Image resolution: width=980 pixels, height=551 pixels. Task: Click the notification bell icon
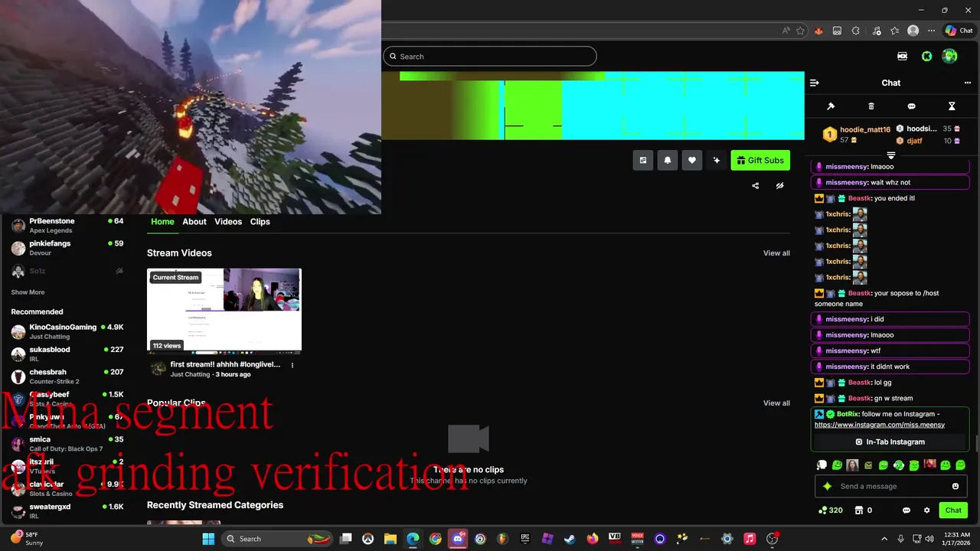point(668,160)
